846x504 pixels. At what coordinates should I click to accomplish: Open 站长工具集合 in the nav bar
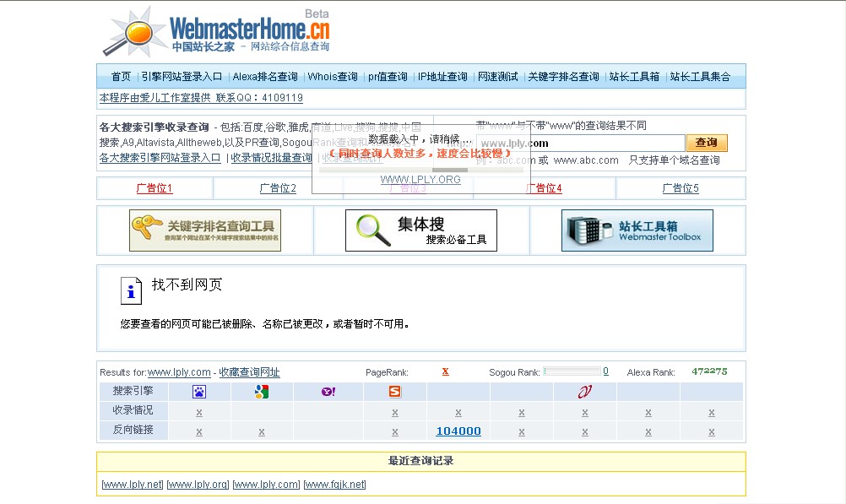click(x=700, y=77)
